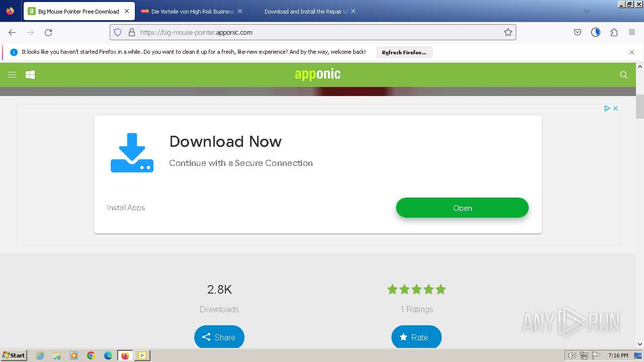The image size is (644, 362).
Task: Click the page scrollbar down arrow
Action: pyautogui.click(x=640, y=344)
